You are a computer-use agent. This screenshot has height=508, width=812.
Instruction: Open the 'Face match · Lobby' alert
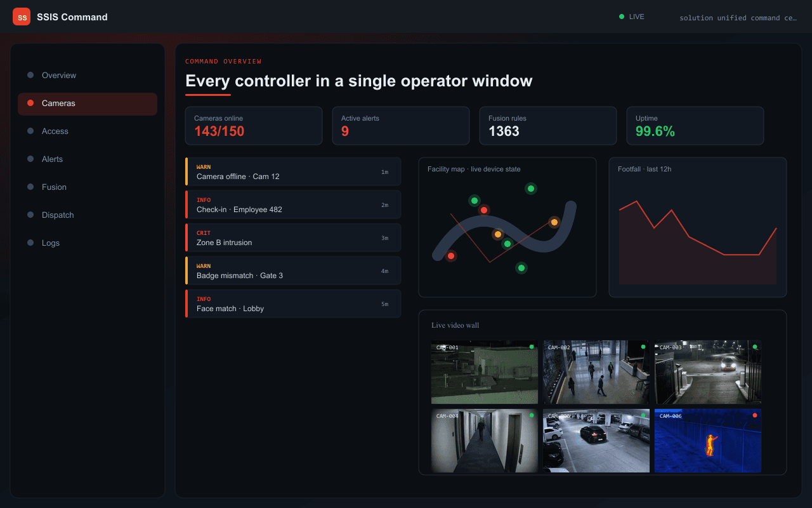point(293,304)
